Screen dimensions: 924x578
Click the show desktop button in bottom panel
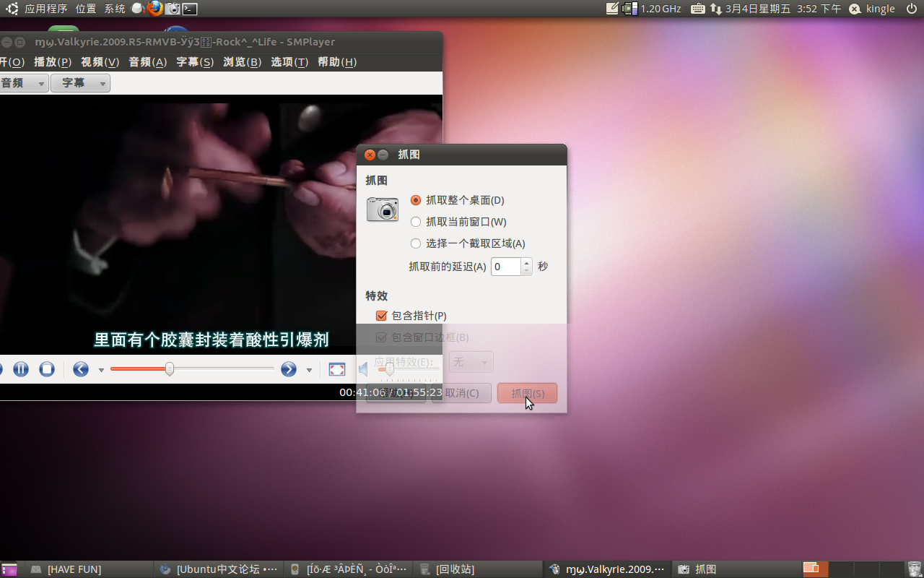tap(9, 569)
